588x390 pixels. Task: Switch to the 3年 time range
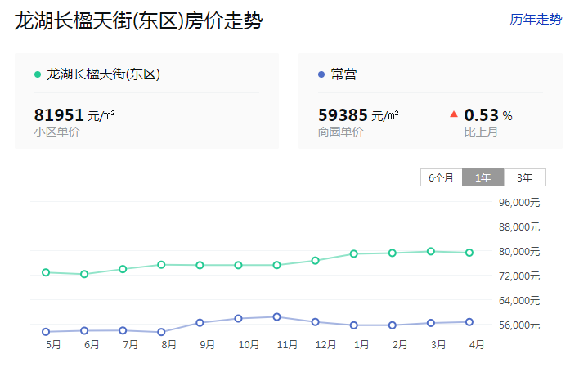pyautogui.click(x=524, y=177)
